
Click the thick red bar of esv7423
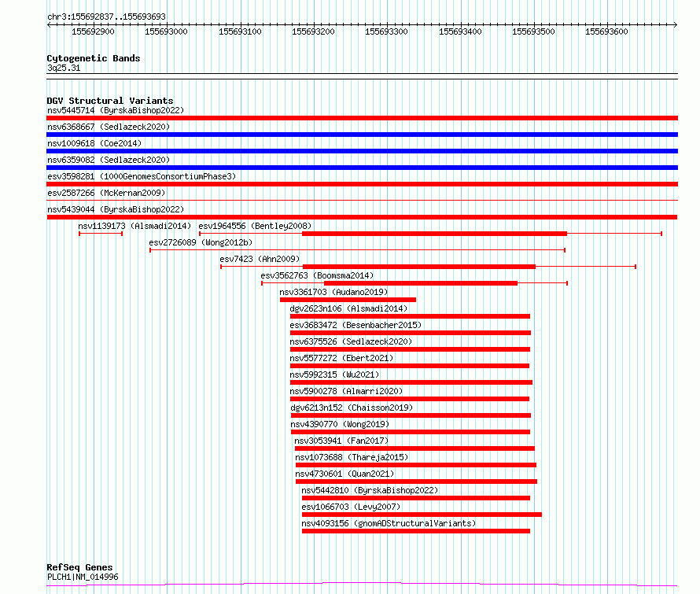[x=418, y=267]
